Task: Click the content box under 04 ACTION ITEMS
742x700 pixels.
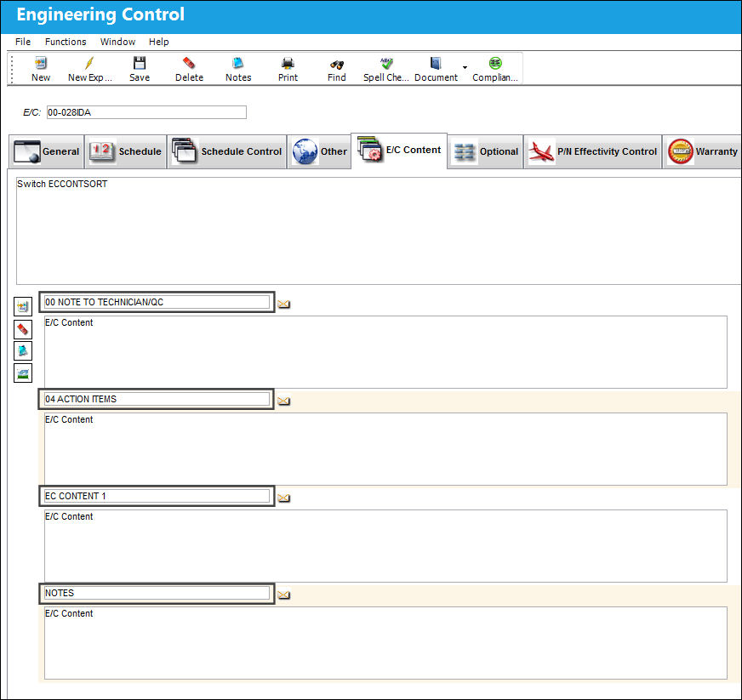Action: coord(385,449)
